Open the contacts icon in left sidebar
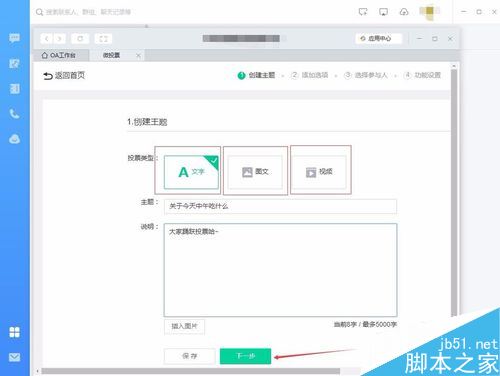Viewport: 500px width, 376px height. [x=14, y=89]
